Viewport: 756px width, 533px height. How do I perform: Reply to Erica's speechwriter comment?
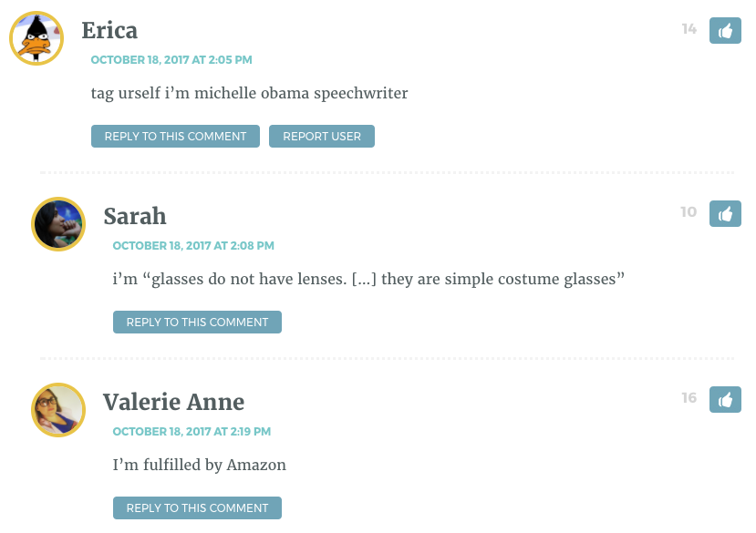pos(175,137)
